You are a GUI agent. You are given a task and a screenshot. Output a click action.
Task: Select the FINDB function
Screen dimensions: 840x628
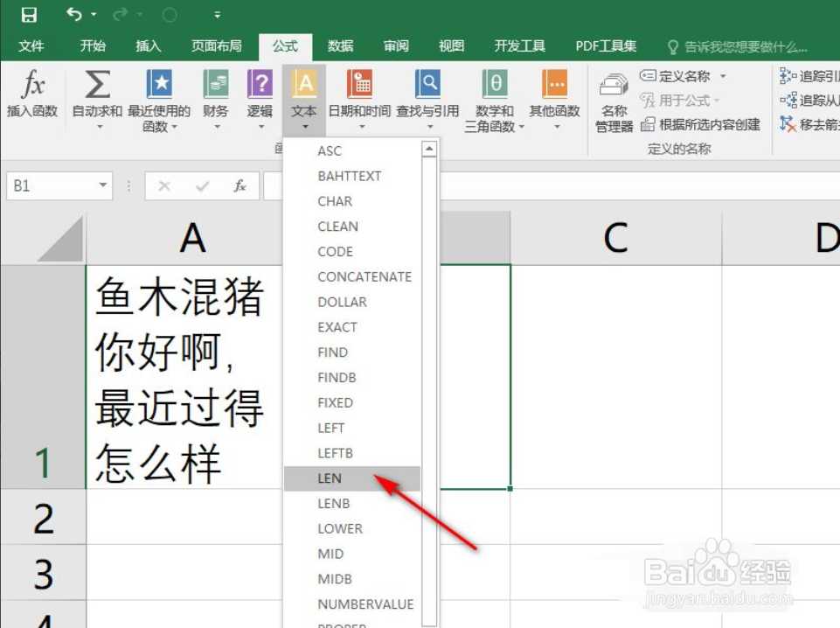352,378
